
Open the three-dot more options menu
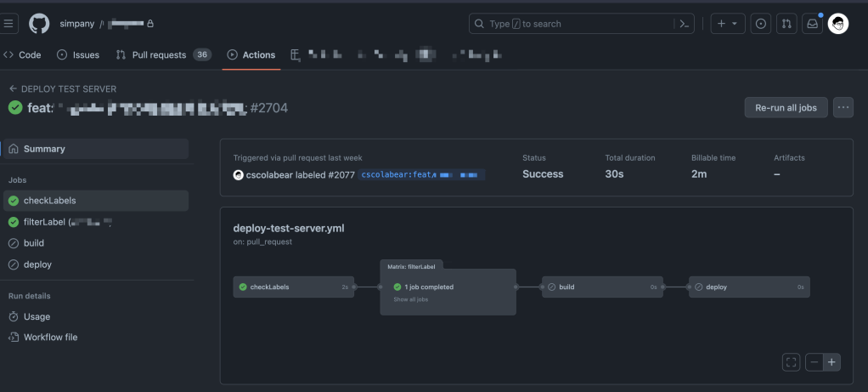pos(843,107)
